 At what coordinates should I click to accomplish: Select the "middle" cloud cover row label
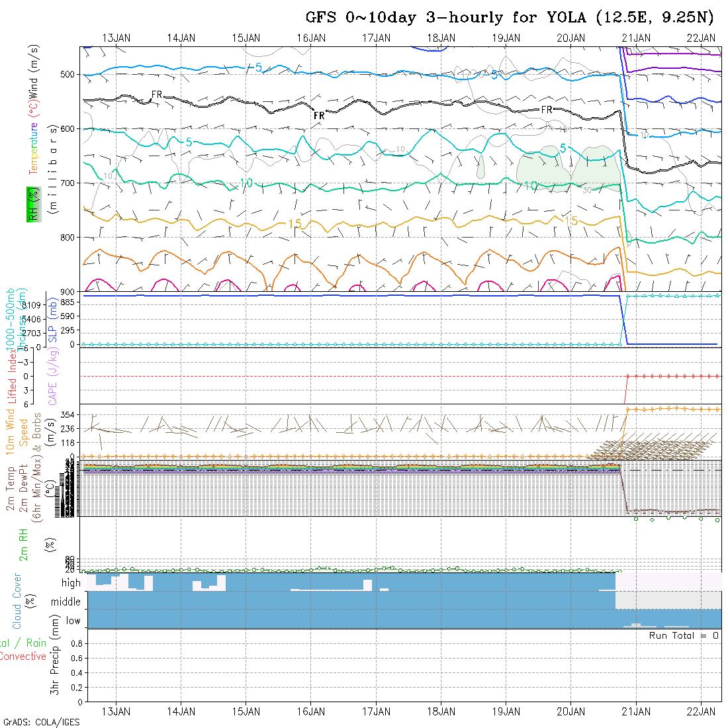(x=66, y=602)
